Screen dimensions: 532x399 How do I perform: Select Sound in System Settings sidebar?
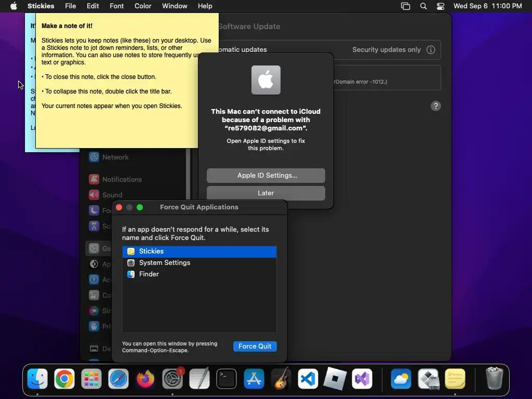coord(105,195)
